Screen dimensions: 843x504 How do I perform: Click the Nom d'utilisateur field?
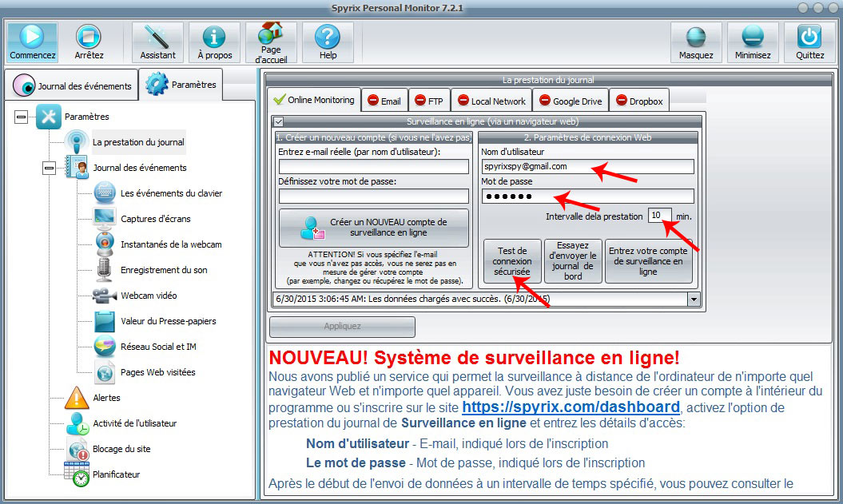coord(587,167)
